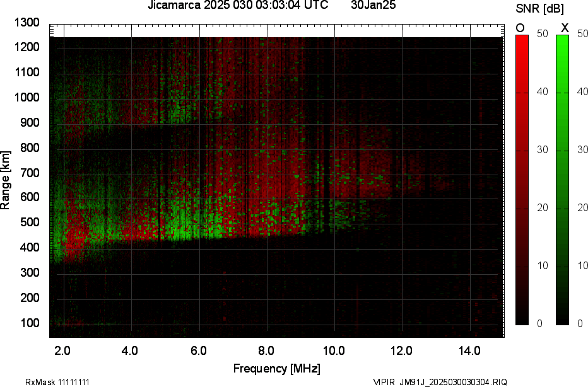Click the '1100' range tick label
Screen dimensions: 588x387
pyautogui.click(x=27, y=72)
